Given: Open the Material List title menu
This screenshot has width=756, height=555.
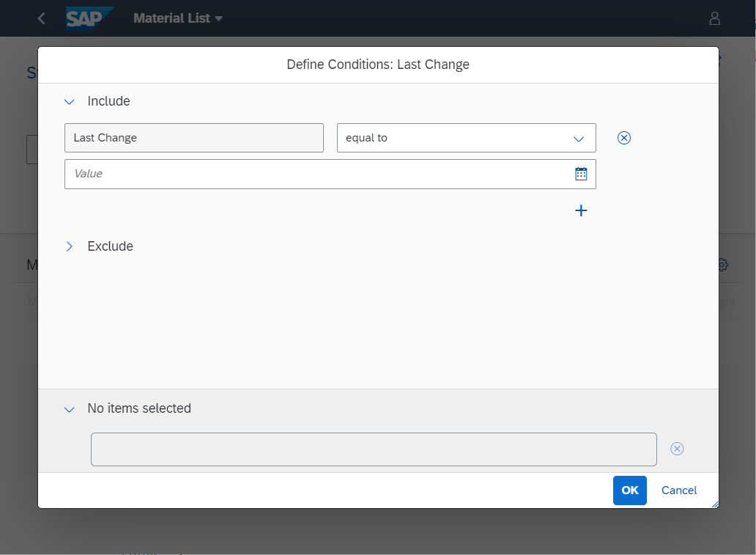Looking at the screenshot, I should pyautogui.click(x=178, y=18).
